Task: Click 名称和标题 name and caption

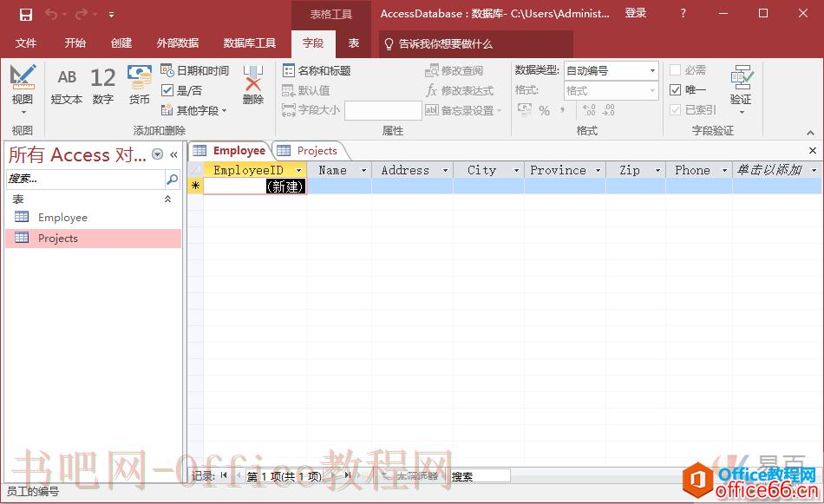Action: point(317,70)
